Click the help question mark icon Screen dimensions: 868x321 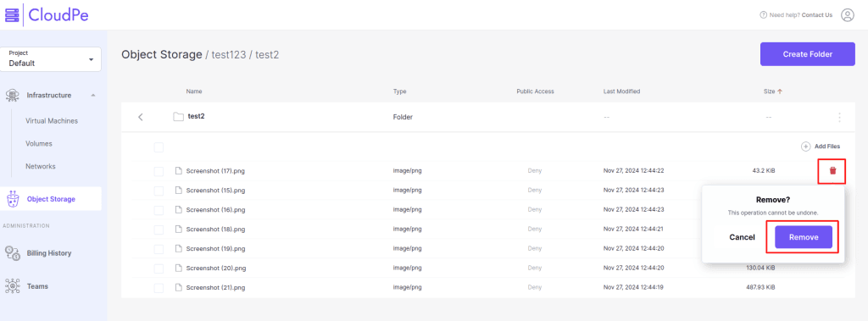pos(764,15)
